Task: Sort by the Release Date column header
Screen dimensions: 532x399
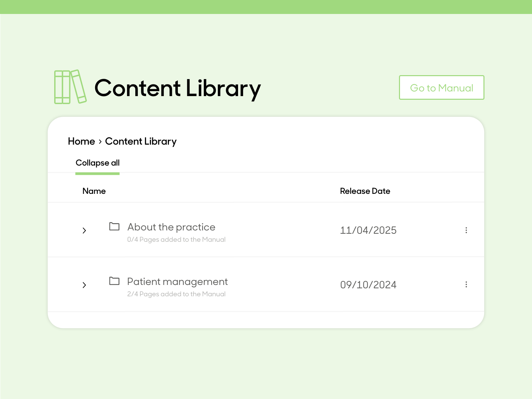Action: click(x=365, y=191)
